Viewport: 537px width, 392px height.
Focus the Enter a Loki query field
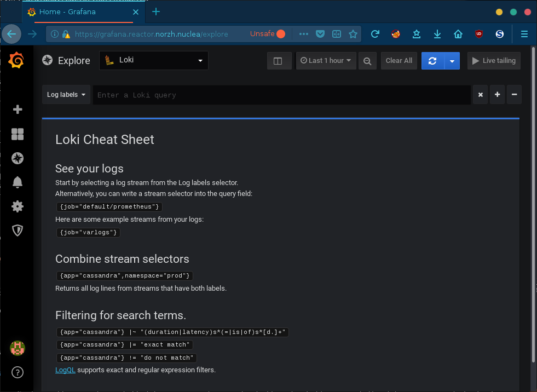pos(282,95)
